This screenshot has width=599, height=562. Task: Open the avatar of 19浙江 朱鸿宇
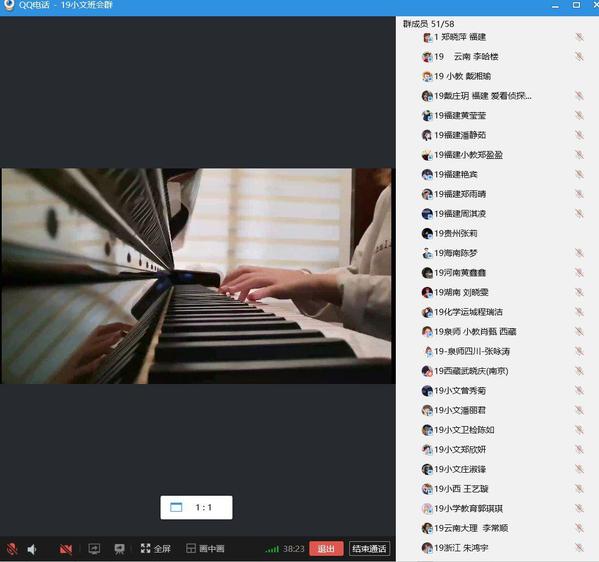427,548
